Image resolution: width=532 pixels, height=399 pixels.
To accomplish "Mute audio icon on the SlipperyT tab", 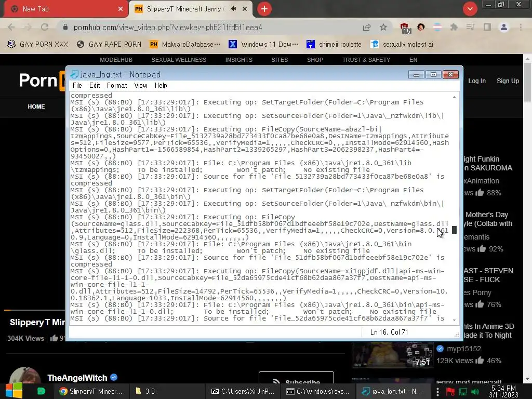I will pos(233,9).
